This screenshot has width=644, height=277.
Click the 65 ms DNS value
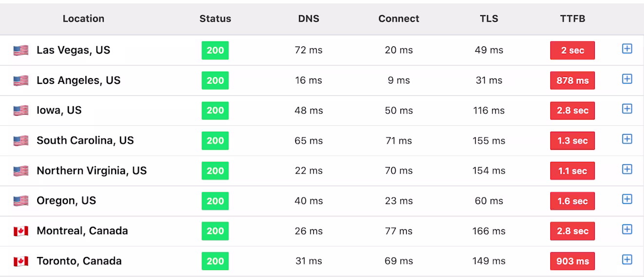click(x=308, y=141)
